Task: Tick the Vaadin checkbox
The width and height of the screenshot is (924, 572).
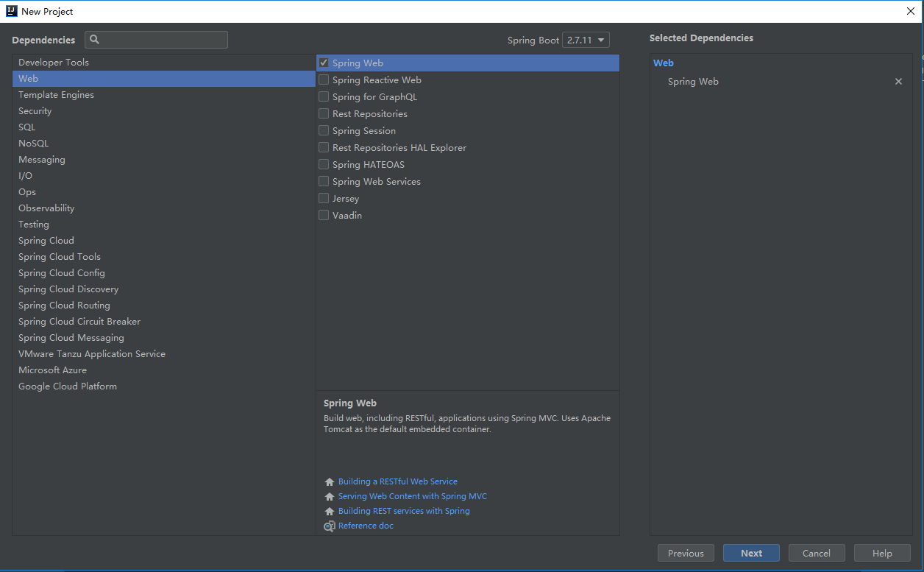Action: 324,216
